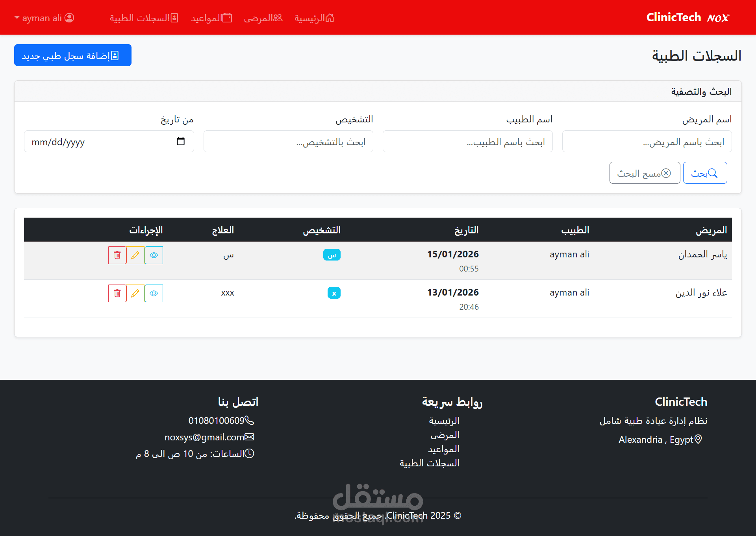This screenshot has width=756, height=536.
Task: Click إضافة سجل طبي جديد button
Action: tap(73, 55)
